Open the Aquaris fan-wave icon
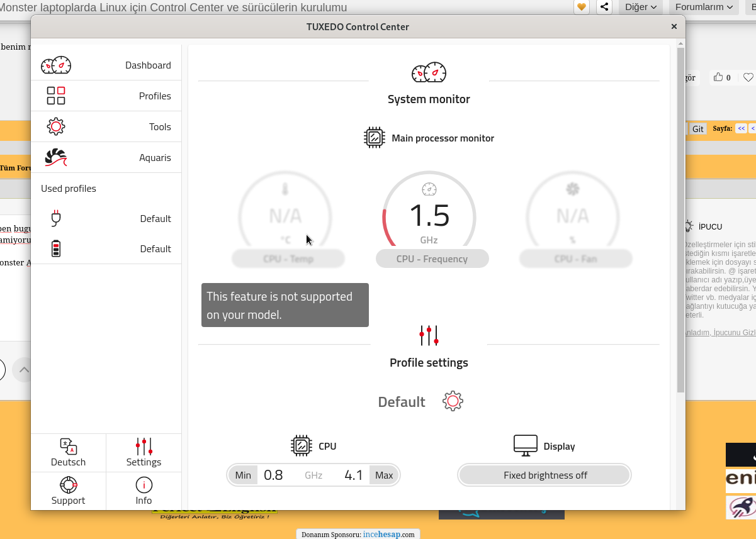 coord(56,157)
